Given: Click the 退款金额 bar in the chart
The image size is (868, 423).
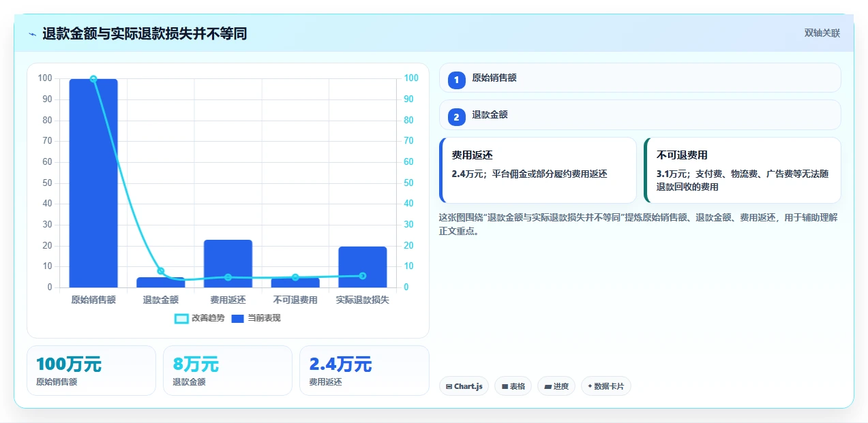Looking at the screenshot, I should pos(161,283).
